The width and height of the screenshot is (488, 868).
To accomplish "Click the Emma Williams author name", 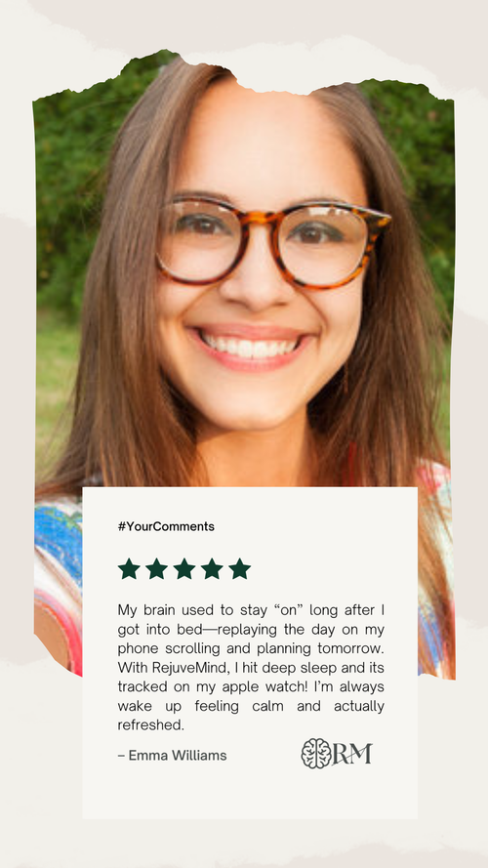I will point(172,755).
